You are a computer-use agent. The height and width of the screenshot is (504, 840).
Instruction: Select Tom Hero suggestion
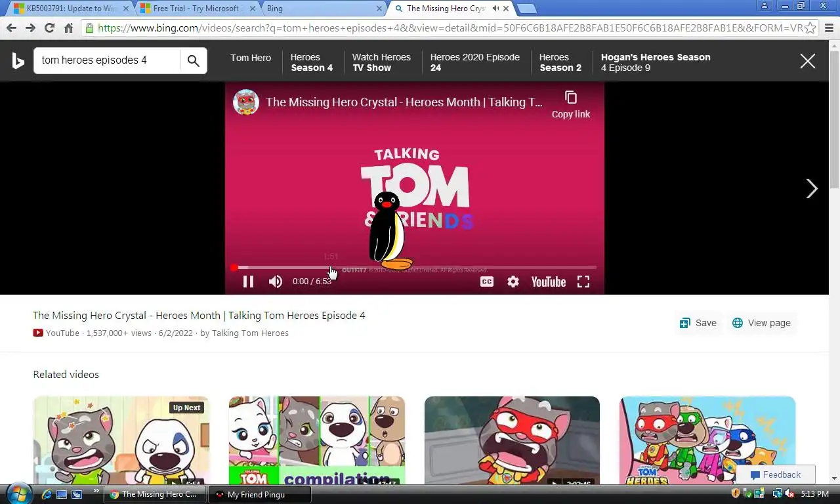click(251, 58)
